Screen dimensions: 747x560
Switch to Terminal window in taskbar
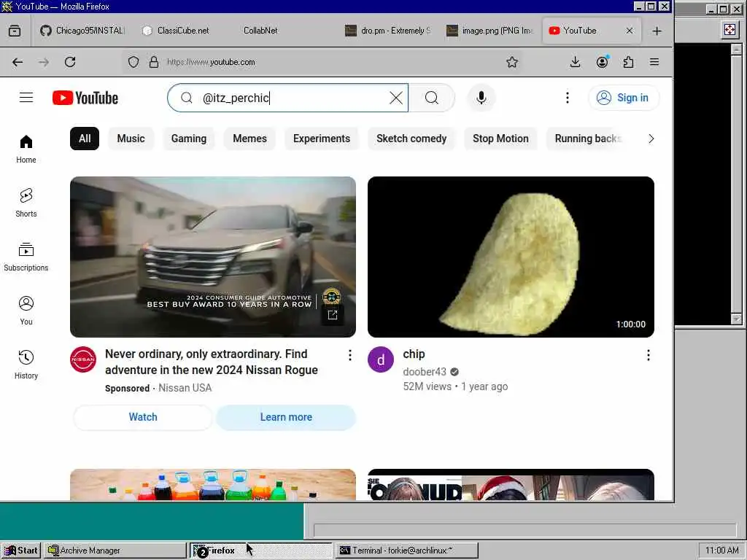(406, 551)
